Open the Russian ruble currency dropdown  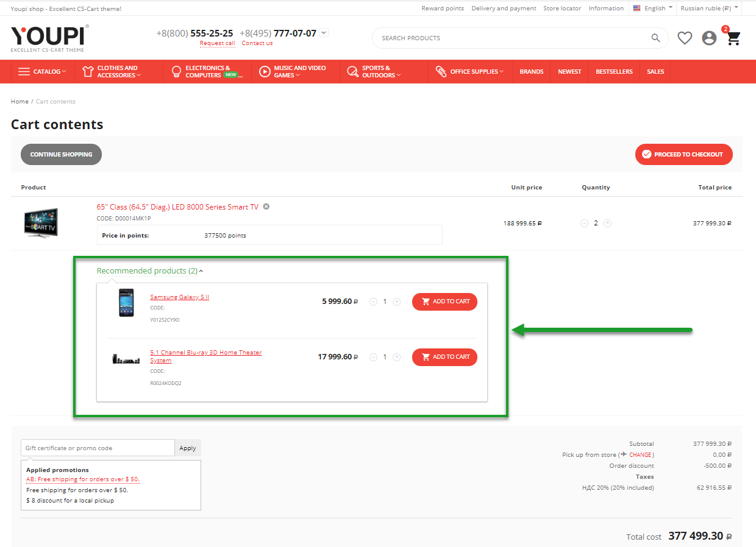pyautogui.click(x=710, y=9)
